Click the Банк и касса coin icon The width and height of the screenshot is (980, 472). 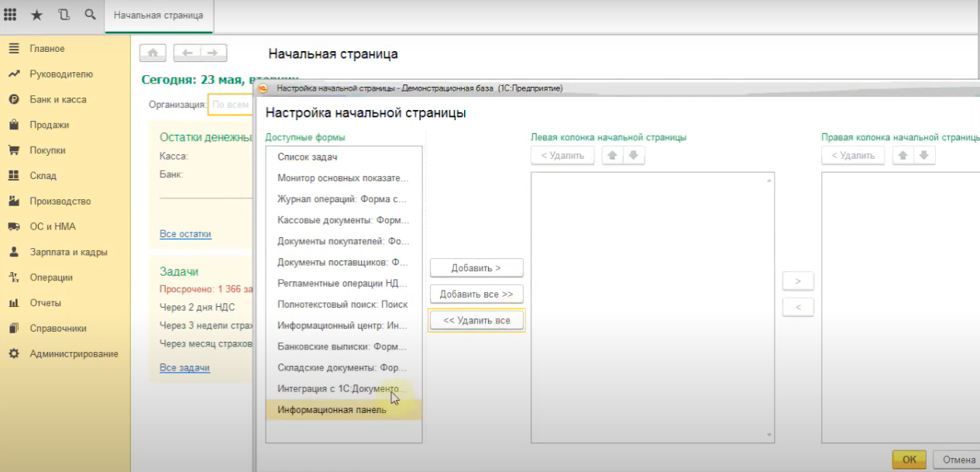(13, 100)
